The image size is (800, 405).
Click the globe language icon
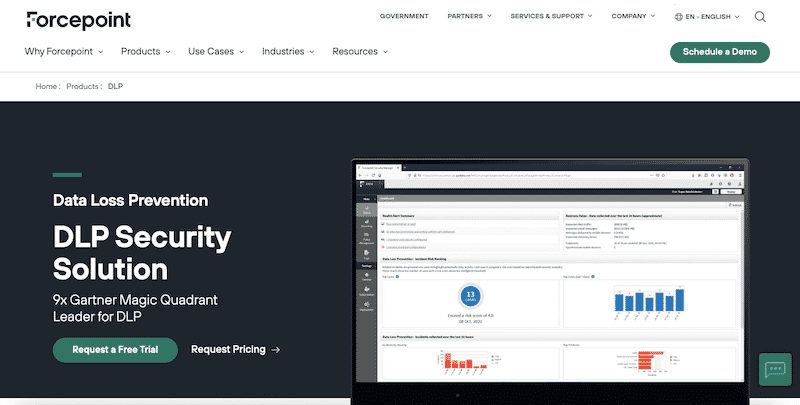[x=679, y=17]
